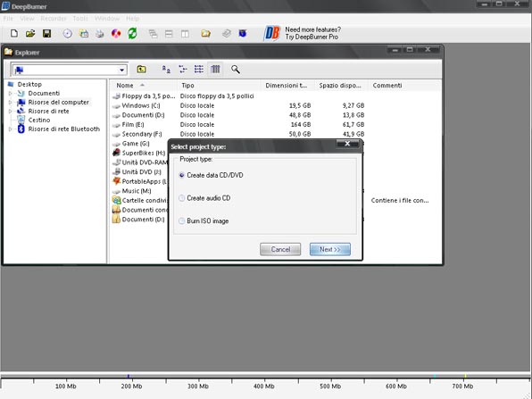Image resolution: width=532 pixels, height=399 pixels.
Task: Open the File menu
Action: pyautogui.click(x=8, y=19)
